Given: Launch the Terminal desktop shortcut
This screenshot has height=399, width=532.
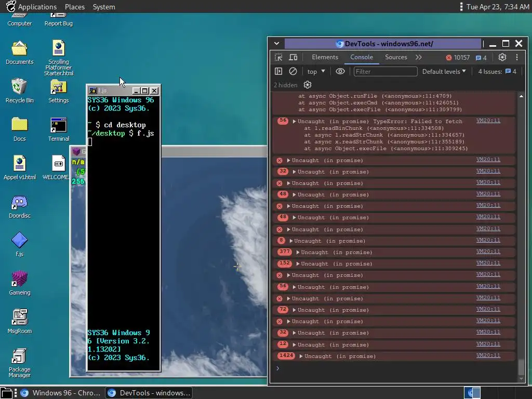Looking at the screenshot, I should tap(58, 129).
